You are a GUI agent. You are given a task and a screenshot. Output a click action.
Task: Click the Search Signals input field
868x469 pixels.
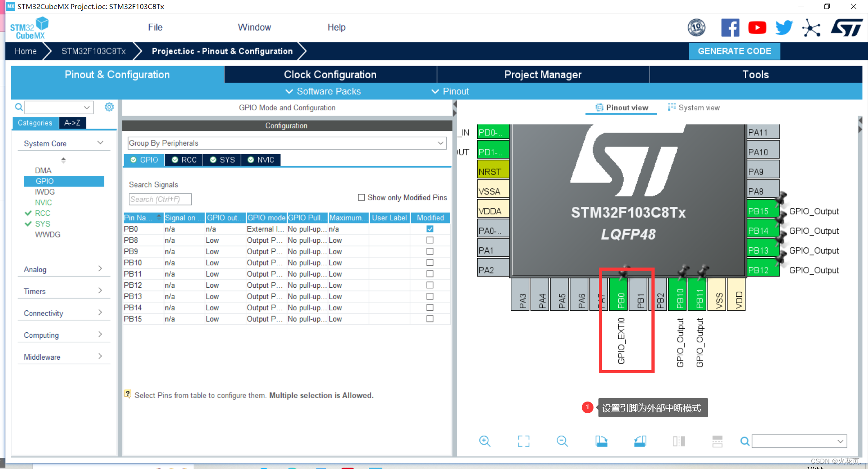[160, 199]
